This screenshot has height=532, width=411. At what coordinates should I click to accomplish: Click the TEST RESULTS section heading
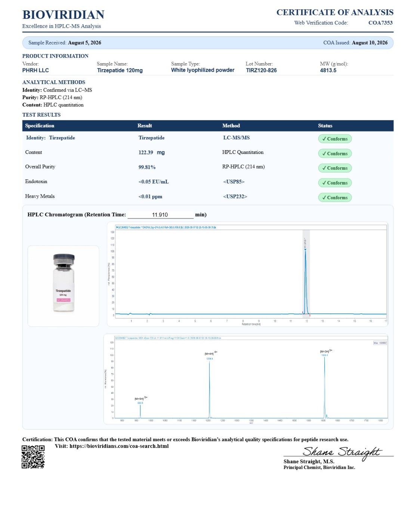click(x=41, y=115)
